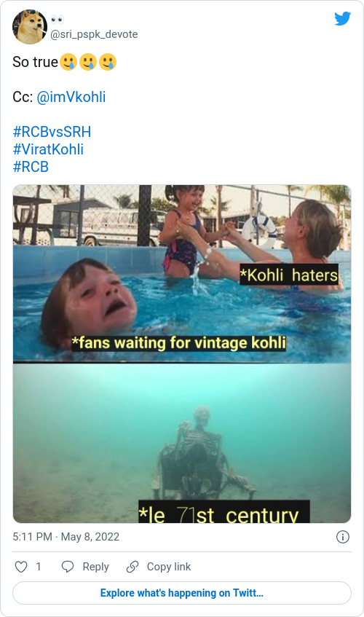
Task: Open the #RCB hashtag
Action: pos(31,167)
